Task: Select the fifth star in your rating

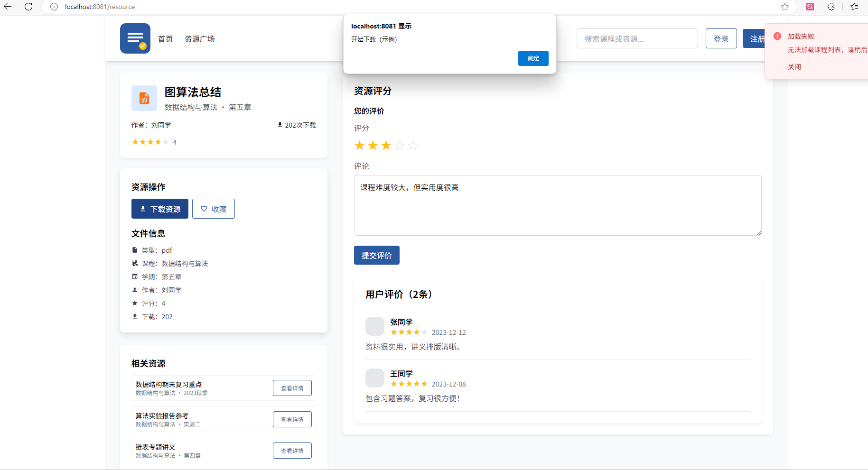Action: (413, 146)
